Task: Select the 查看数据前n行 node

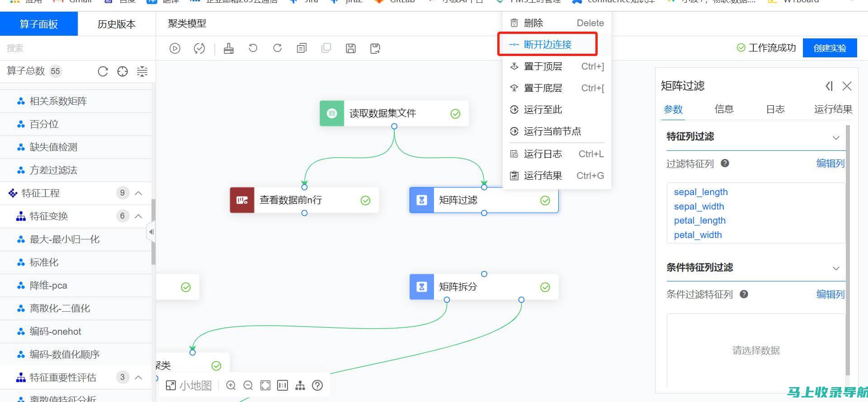Action: click(x=304, y=200)
